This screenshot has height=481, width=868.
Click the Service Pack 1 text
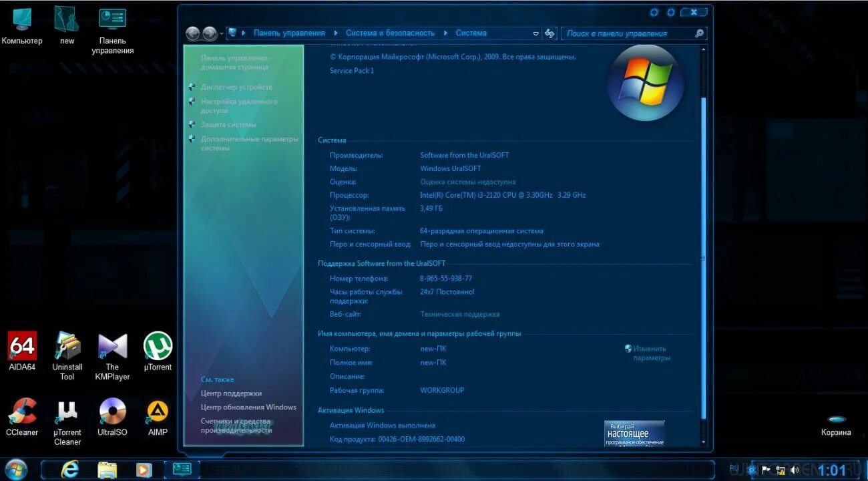tap(352, 71)
